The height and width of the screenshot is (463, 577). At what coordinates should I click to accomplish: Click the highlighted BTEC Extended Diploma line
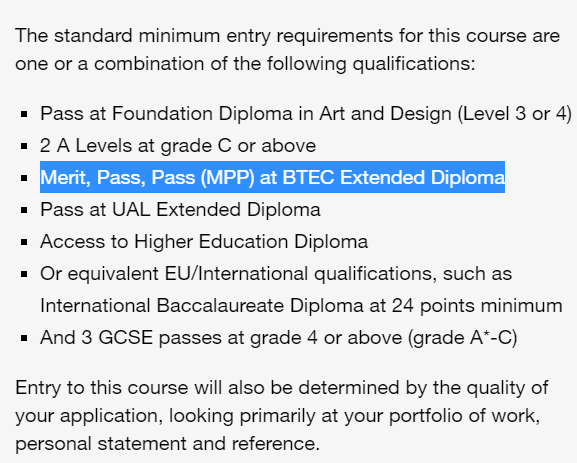[x=272, y=177]
